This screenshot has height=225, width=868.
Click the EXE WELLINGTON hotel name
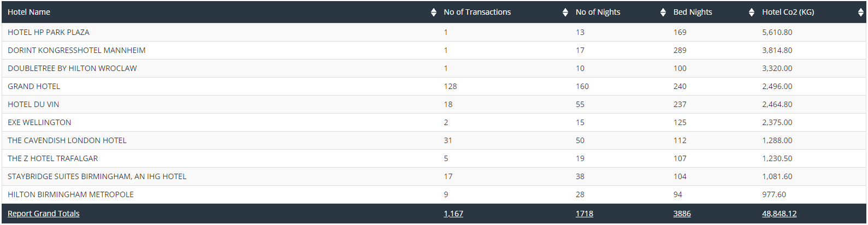39,122
